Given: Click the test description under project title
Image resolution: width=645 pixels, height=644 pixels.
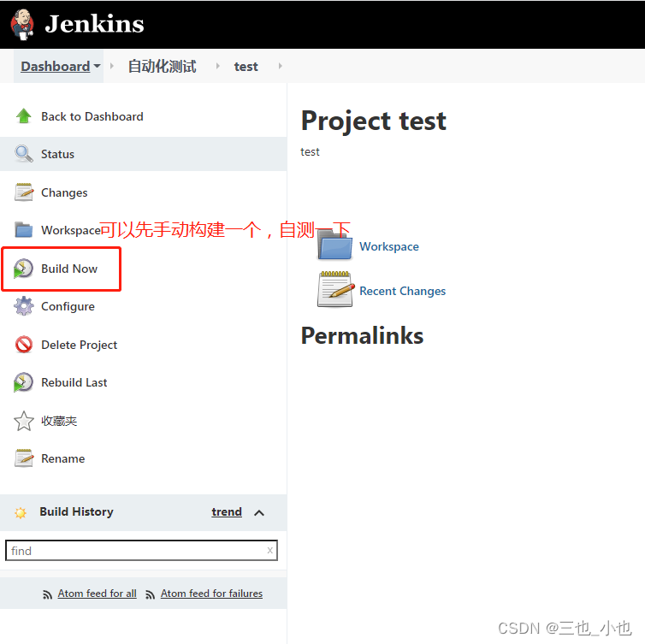Looking at the screenshot, I should click(x=310, y=151).
